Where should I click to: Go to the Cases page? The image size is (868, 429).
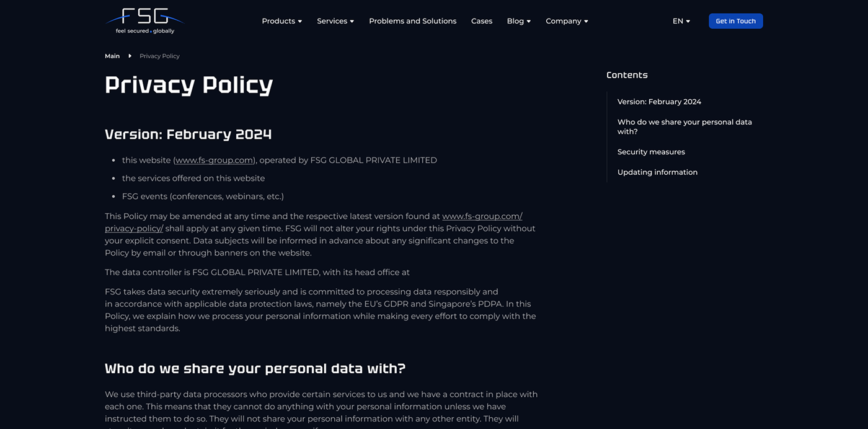click(x=481, y=21)
